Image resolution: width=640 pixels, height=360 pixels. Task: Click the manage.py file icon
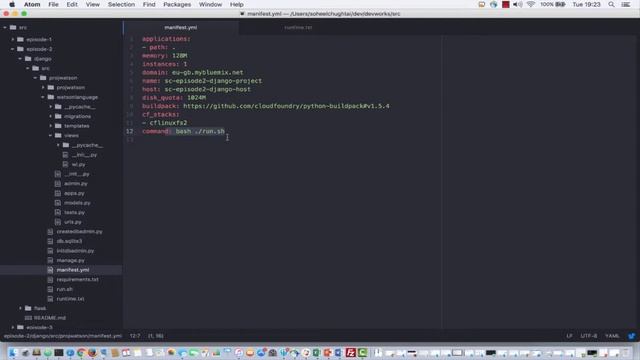click(x=50, y=260)
